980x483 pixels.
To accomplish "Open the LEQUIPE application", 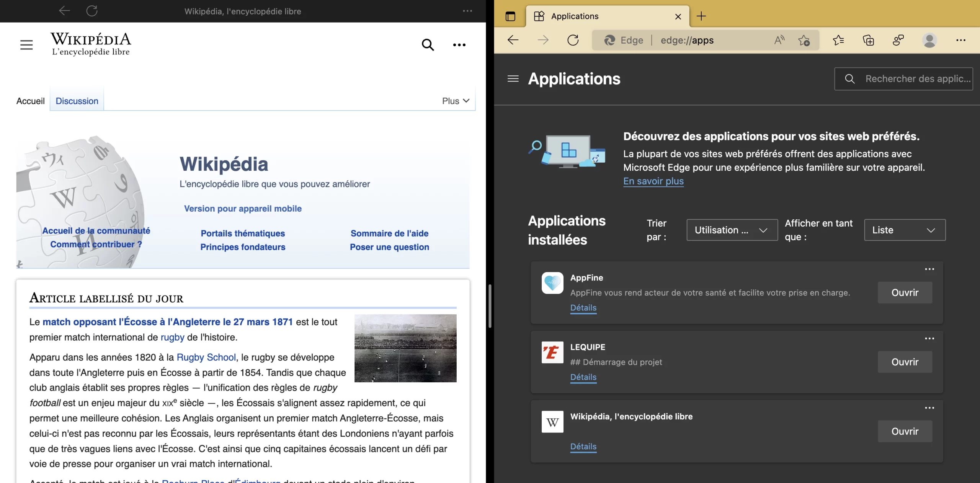I will [905, 362].
